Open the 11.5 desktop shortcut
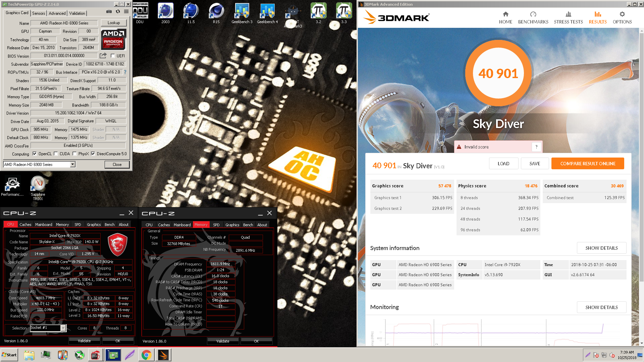Viewport: 644px width, 362px height. (x=191, y=13)
